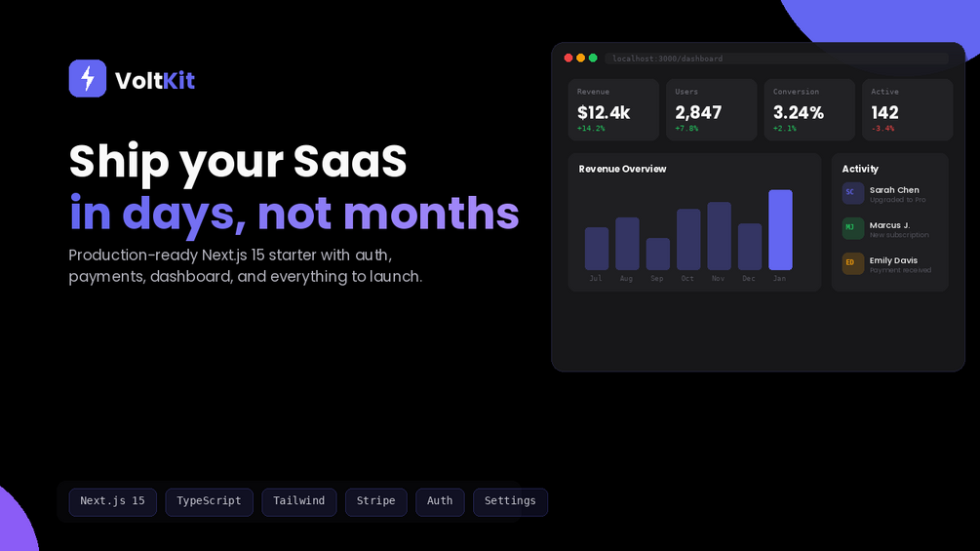980x551 pixels.
Task: Select the Dec bar in revenue chart
Action: click(x=749, y=247)
